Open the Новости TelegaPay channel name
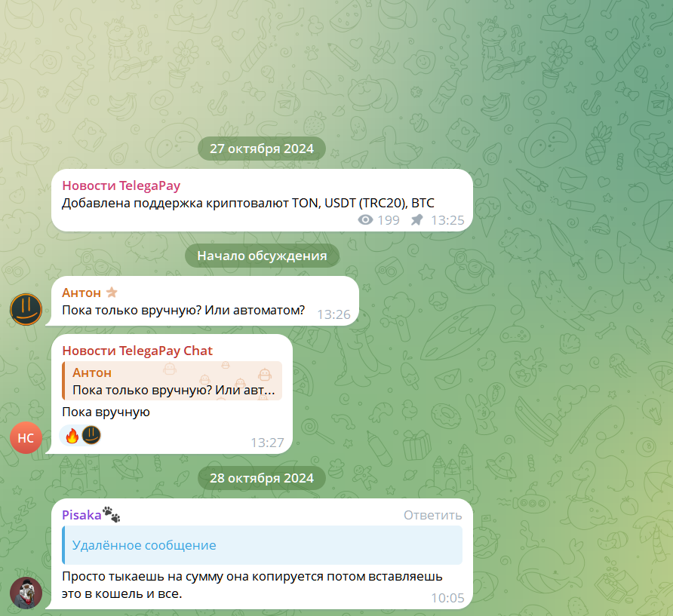The image size is (673, 616). click(x=121, y=185)
